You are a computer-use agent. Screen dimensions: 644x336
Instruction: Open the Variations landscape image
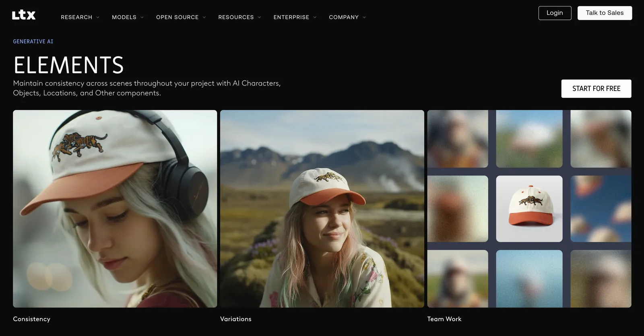(322, 209)
